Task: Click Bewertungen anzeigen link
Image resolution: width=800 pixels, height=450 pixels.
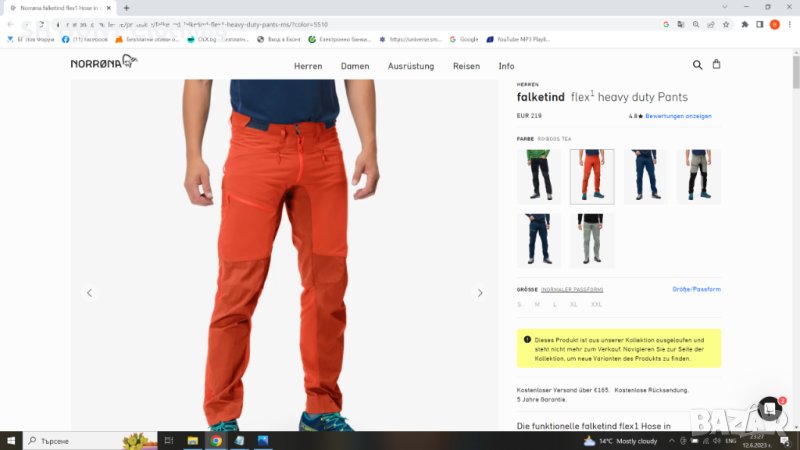Action: [678, 116]
